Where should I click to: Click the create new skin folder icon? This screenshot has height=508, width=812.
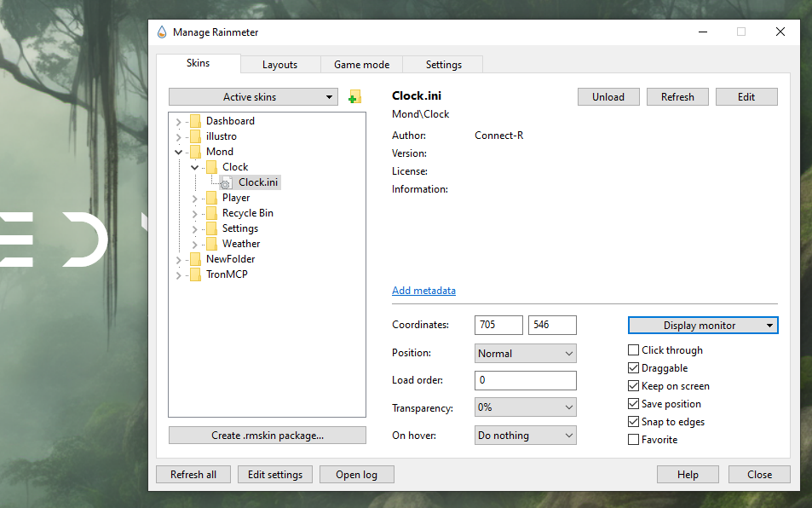[354, 97]
